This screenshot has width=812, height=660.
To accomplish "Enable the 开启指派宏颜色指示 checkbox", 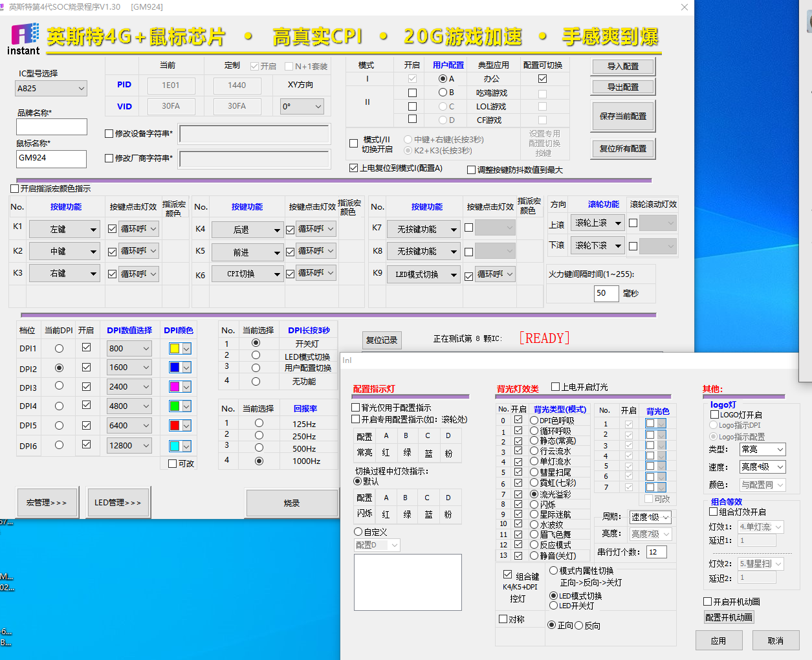I will coord(15,189).
